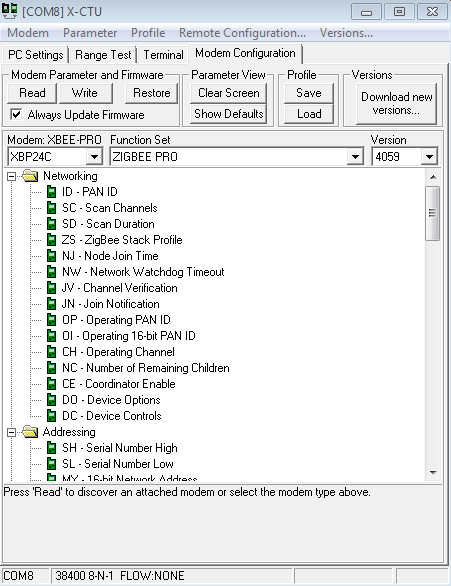Click the Addressing folder icon
Image resolution: width=451 pixels, height=586 pixels.
tap(30, 432)
